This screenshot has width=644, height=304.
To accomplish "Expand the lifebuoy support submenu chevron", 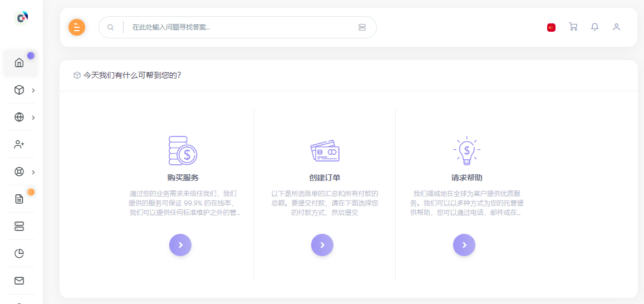I will tap(33, 172).
